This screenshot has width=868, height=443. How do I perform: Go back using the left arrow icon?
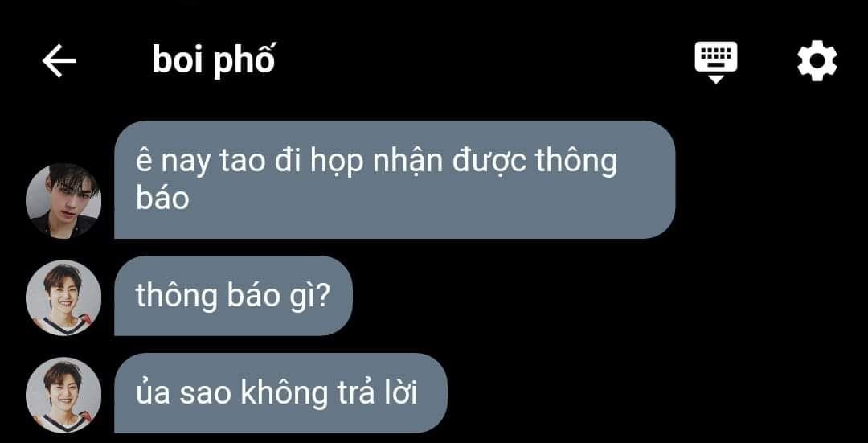(59, 61)
